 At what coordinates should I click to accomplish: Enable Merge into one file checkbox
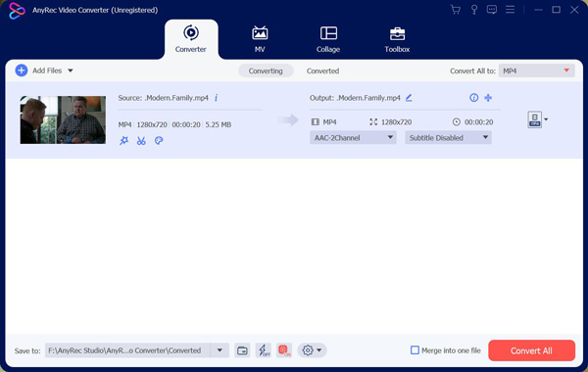[415, 350]
